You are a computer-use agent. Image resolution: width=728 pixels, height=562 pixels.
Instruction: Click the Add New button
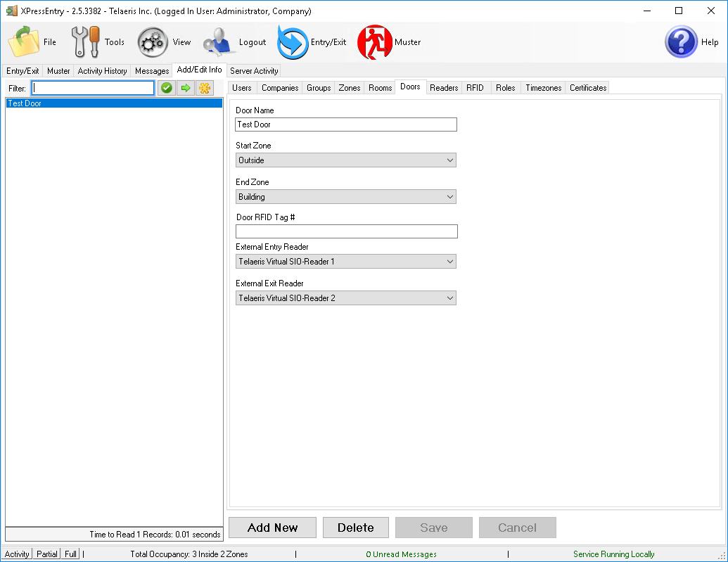[x=273, y=528]
